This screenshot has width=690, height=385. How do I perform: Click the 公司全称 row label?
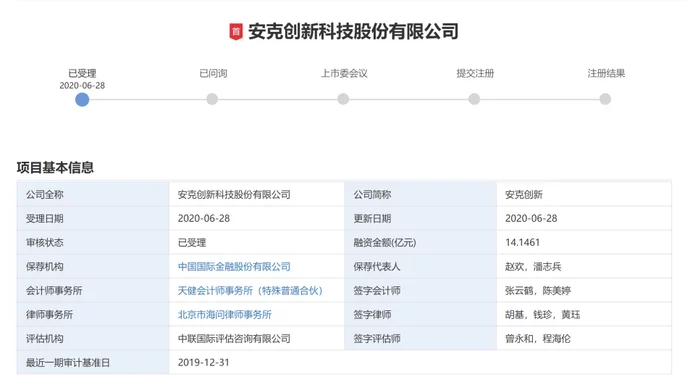pos(44,194)
